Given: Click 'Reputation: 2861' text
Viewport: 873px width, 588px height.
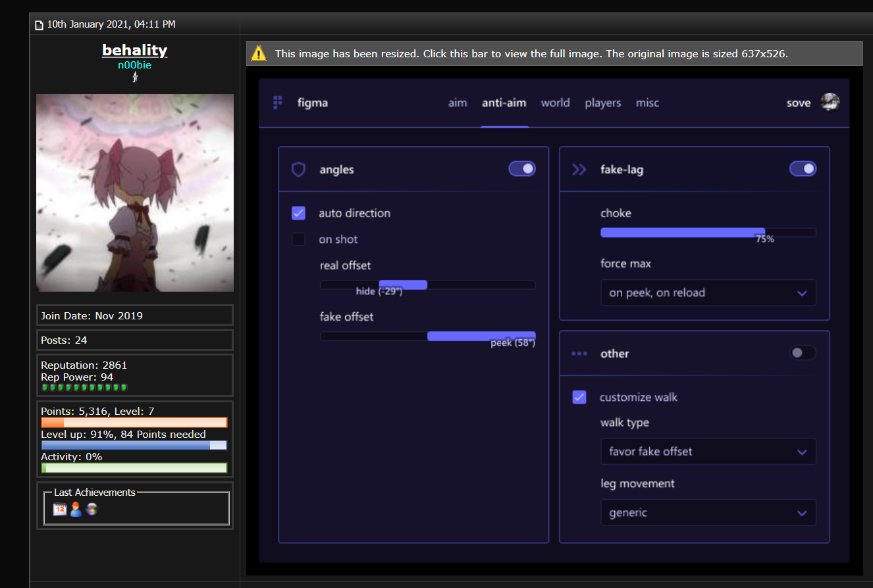Looking at the screenshot, I should point(84,365).
